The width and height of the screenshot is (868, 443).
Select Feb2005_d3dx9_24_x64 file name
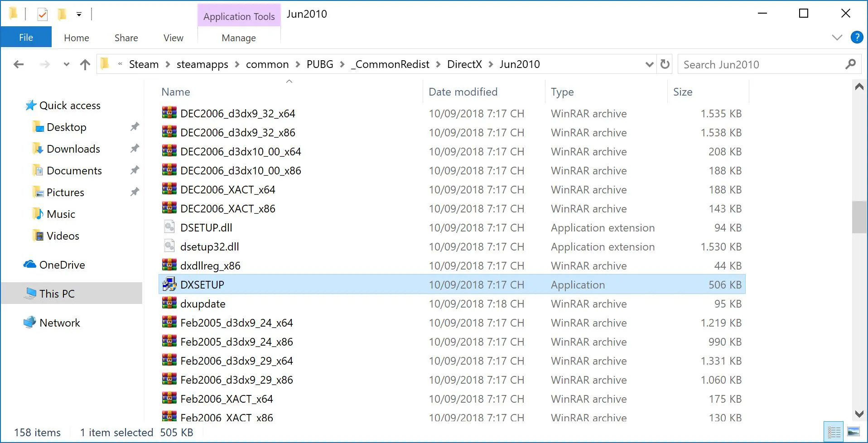point(236,323)
